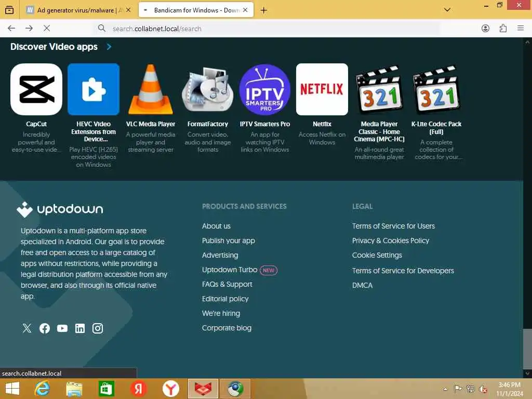Open HEVC Video Extensions app icon
The image size is (532, 399).
click(x=94, y=89)
